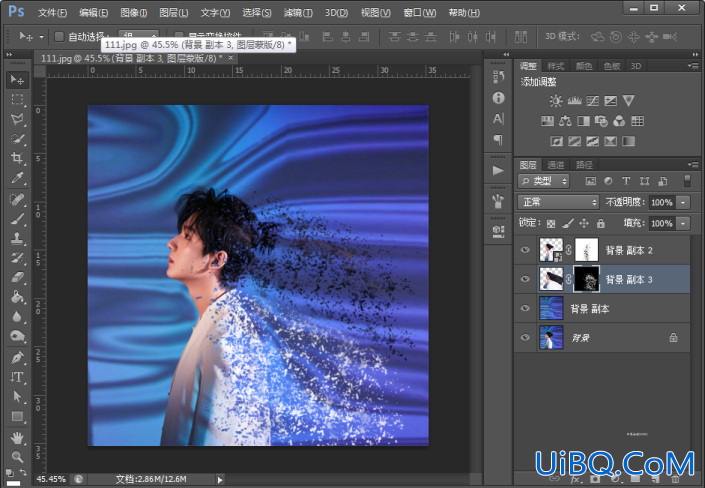Hide the locked 背景 layer

tap(525, 337)
